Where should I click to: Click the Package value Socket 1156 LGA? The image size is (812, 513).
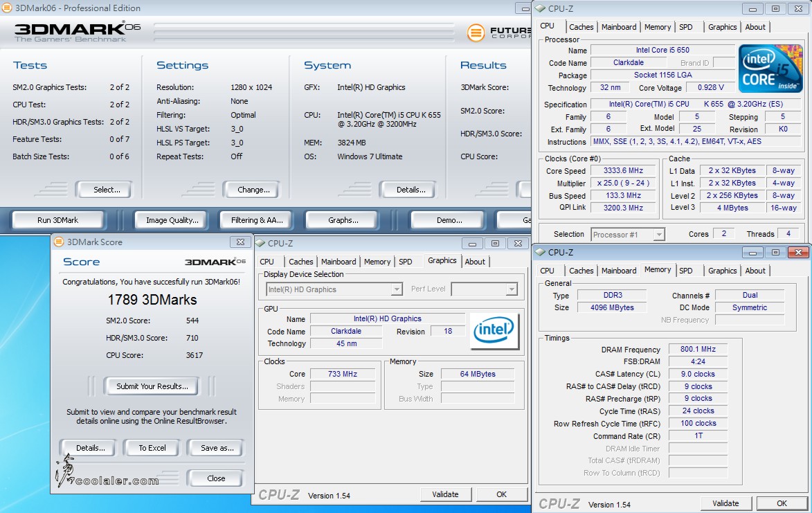662,75
